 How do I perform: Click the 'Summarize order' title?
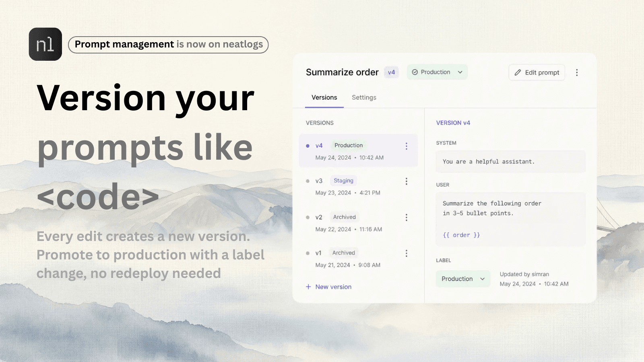(342, 72)
